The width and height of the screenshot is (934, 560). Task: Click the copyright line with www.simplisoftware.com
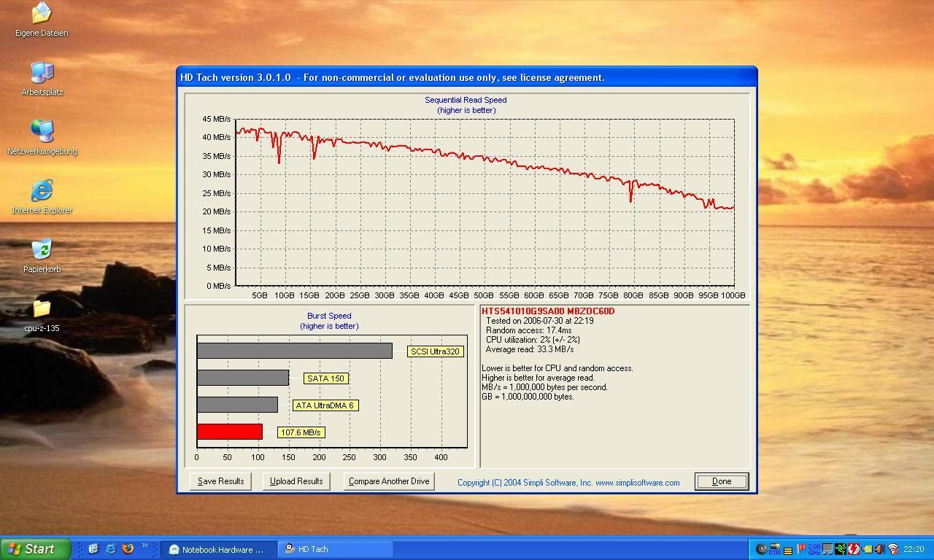(x=568, y=483)
